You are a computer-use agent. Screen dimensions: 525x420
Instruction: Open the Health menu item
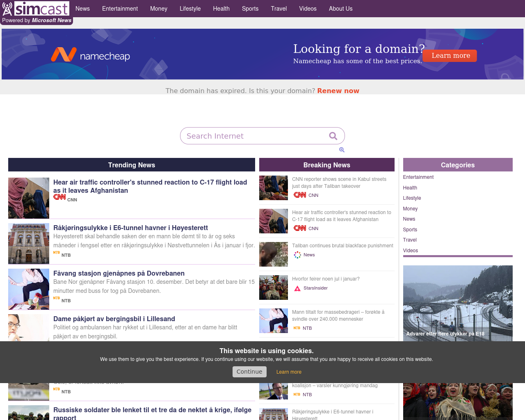click(x=221, y=9)
